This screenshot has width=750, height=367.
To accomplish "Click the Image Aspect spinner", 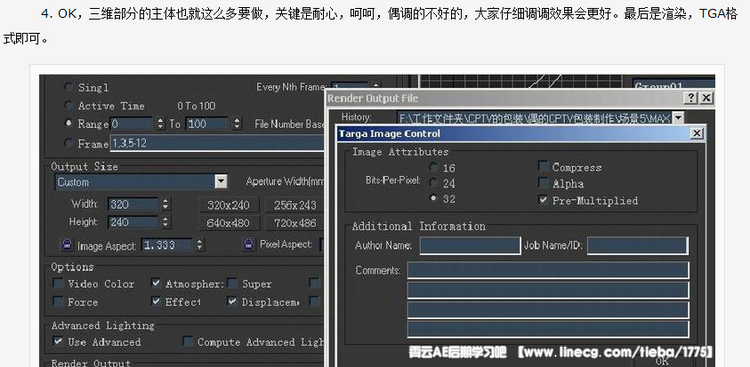I will point(199,245).
